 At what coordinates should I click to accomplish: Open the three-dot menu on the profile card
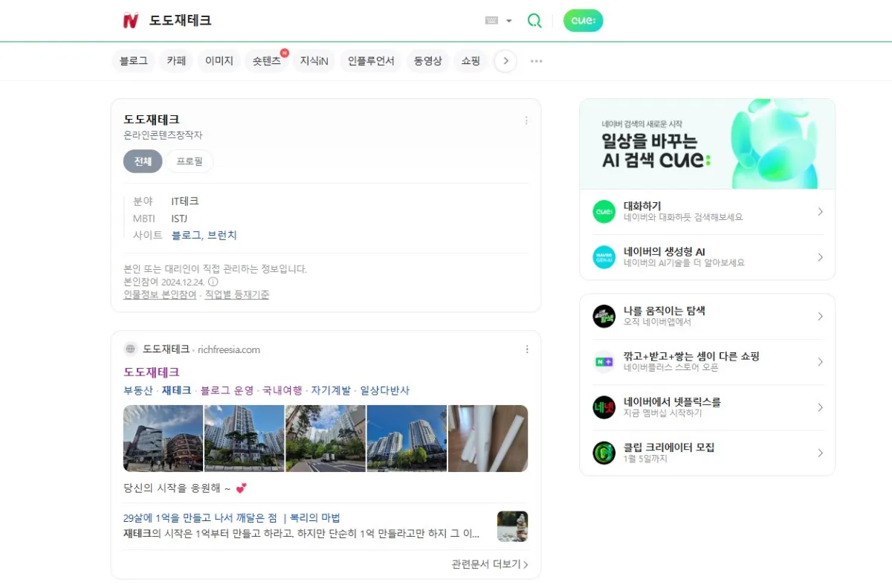click(526, 120)
